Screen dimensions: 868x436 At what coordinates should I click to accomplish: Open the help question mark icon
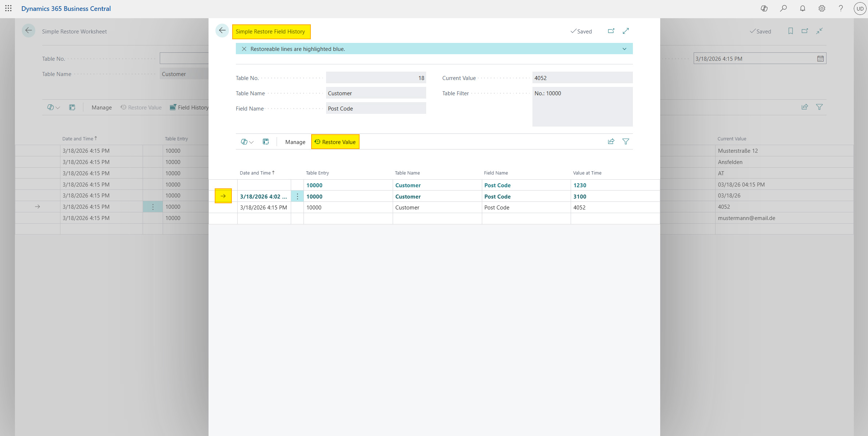pos(841,8)
